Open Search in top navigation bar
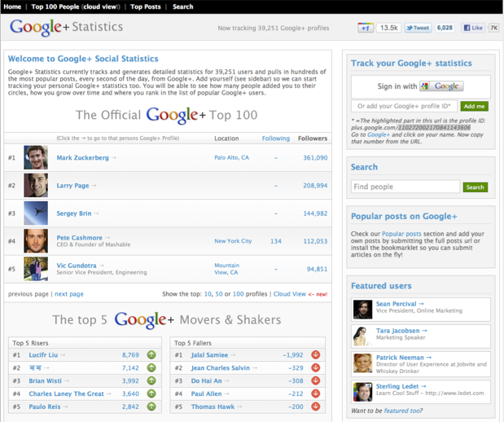Screen dimensions: 504x422 point(183,7)
